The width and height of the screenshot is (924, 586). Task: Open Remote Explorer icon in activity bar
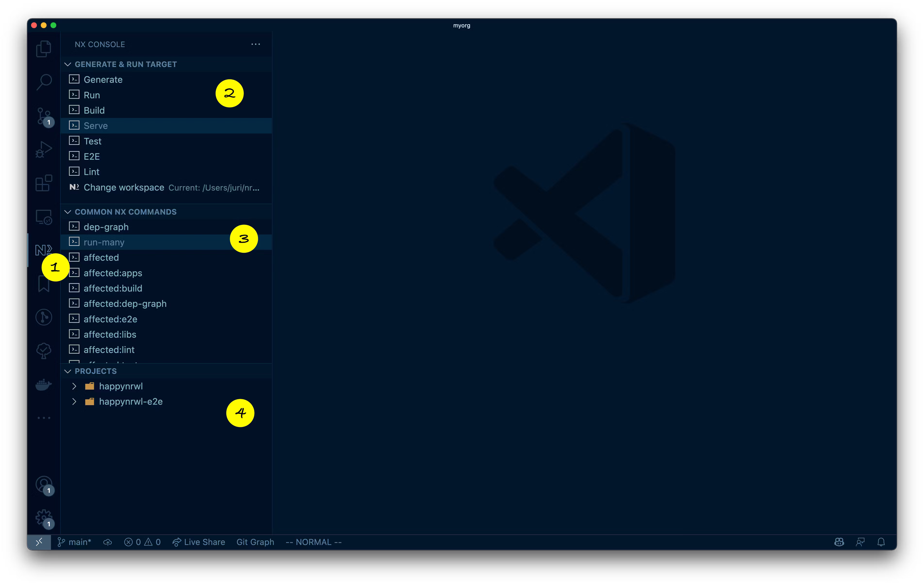click(x=44, y=217)
